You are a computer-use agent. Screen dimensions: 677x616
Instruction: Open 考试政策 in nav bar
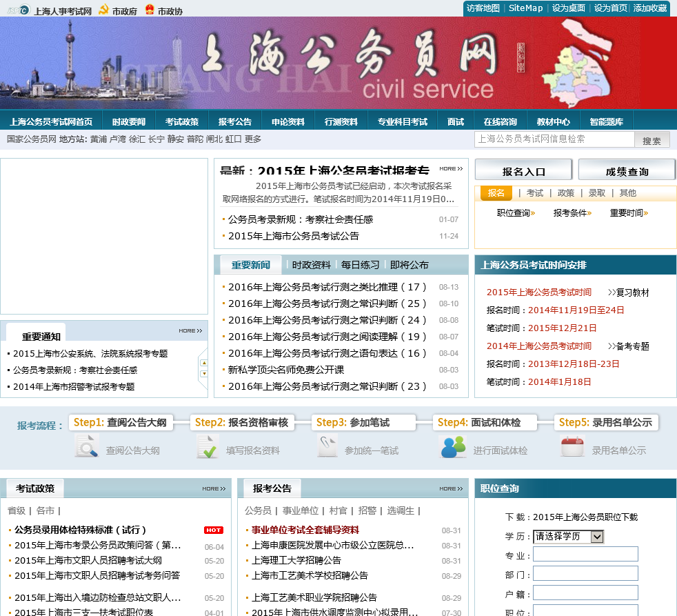click(x=182, y=122)
